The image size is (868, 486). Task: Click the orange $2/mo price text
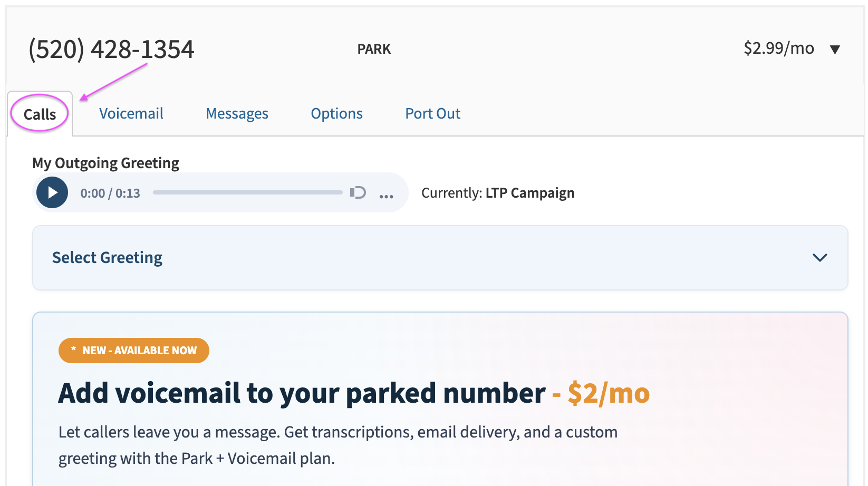[x=609, y=393]
